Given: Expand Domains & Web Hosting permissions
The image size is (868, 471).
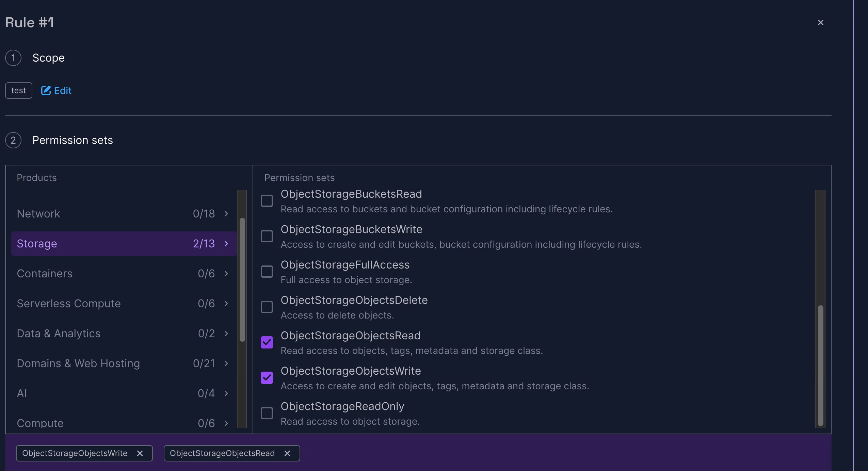Looking at the screenshot, I should (226, 363).
